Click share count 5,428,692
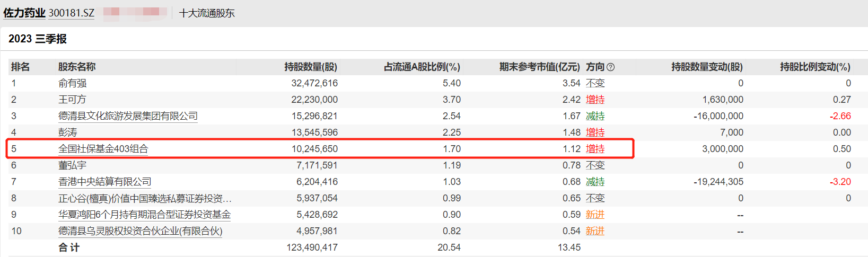Image resolution: width=868 pixels, height=257 pixels. point(317,215)
